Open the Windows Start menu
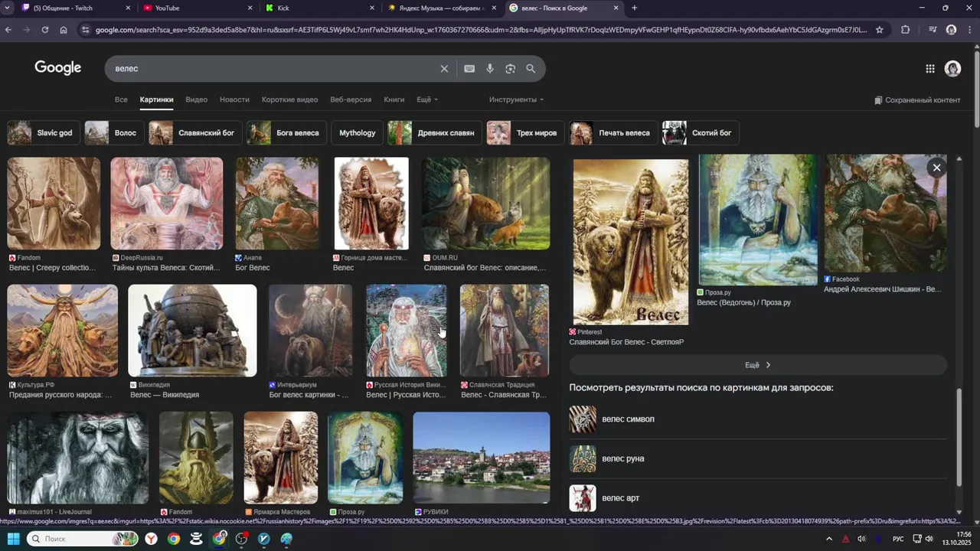This screenshot has width=980, height=551. tap(13, 539)
